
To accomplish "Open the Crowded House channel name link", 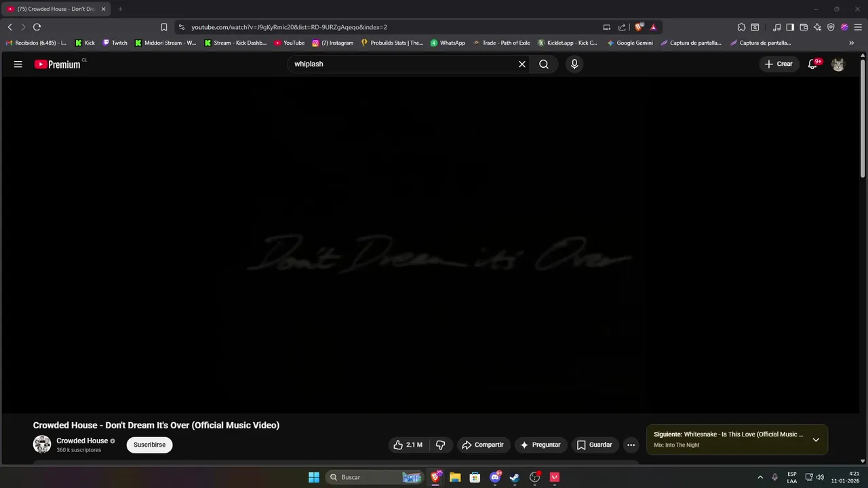I will 82,441.
